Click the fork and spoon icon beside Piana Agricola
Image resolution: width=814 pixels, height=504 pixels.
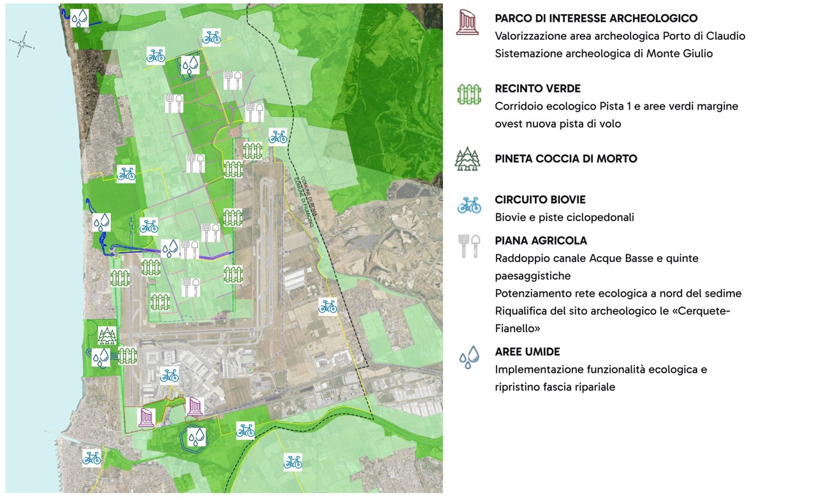tap(469, 246)
